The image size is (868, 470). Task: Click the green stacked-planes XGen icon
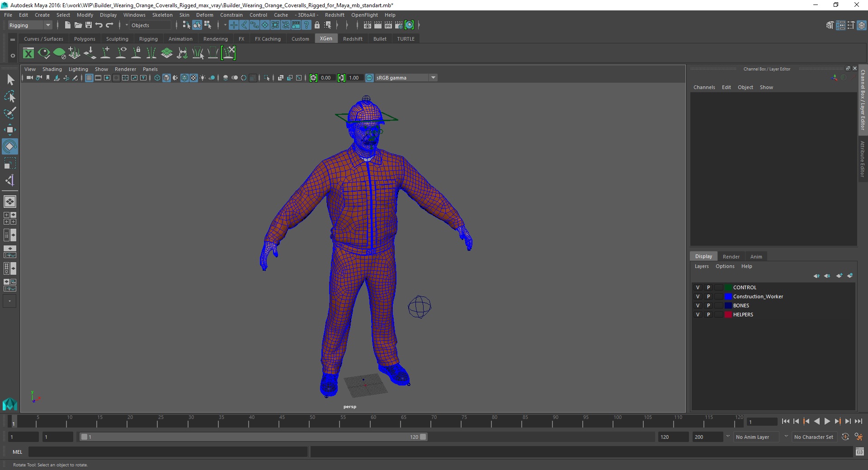click(x=167, y=53)
